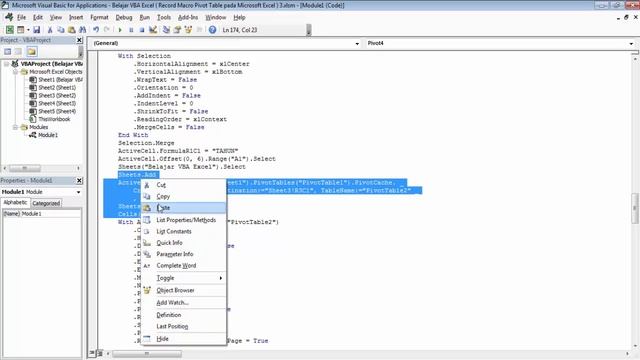This screenshot has height=360, width=640.
Task: Click the (Name) Module1 property field
Action: 41,214
